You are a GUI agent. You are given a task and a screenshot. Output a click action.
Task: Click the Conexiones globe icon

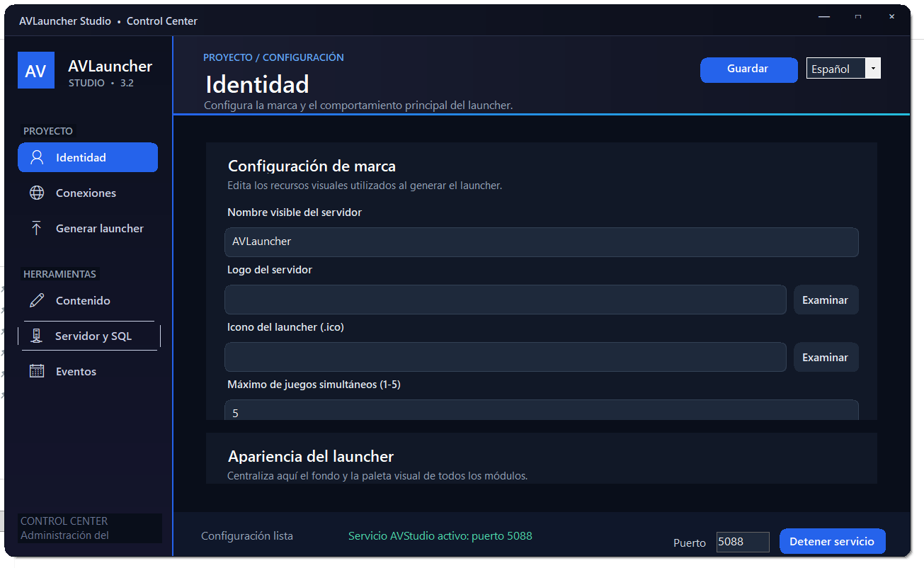(37, 193)
